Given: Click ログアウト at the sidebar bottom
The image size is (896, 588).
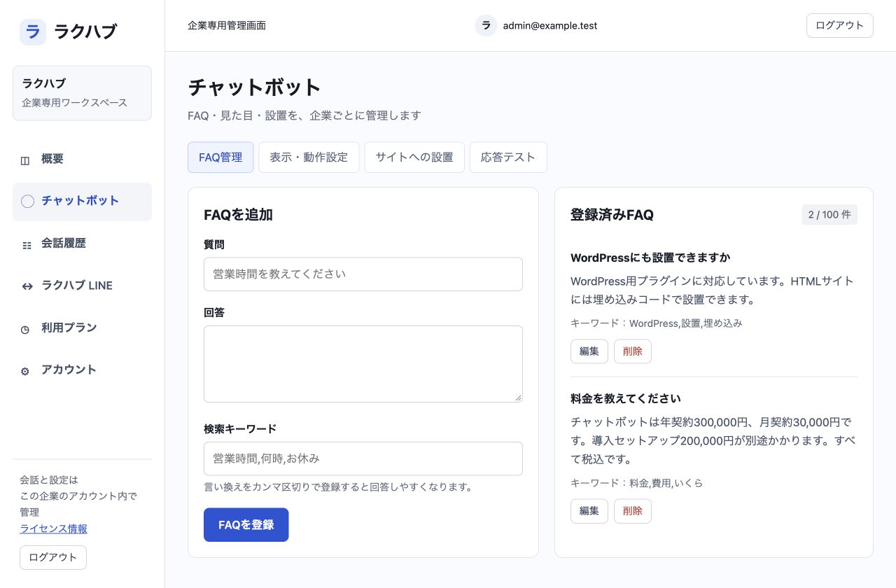Looking at the screenshot, I should (x=53, y=557).
